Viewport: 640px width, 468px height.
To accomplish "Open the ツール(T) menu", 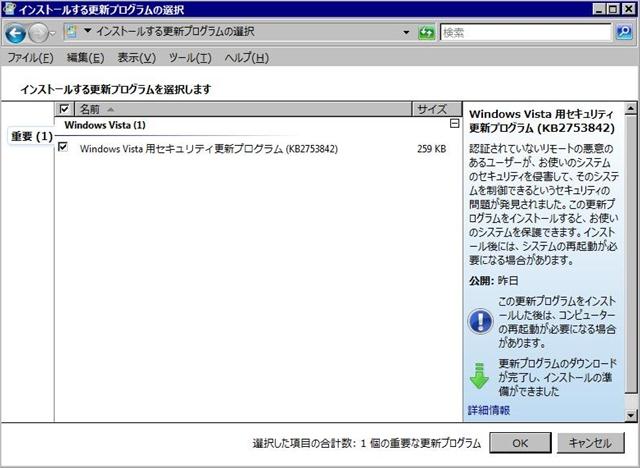I will (x=190, y=58).
